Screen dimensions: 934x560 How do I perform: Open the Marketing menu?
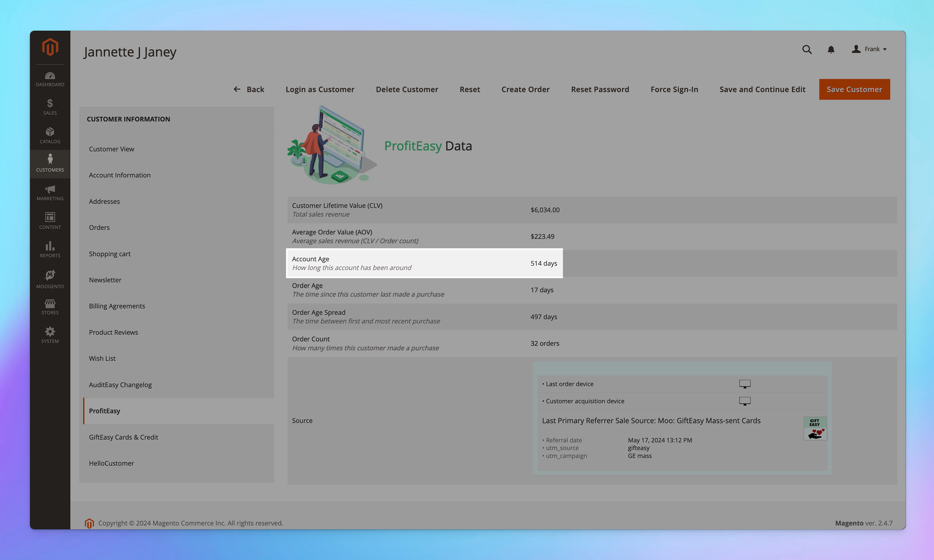pos(50,193)
